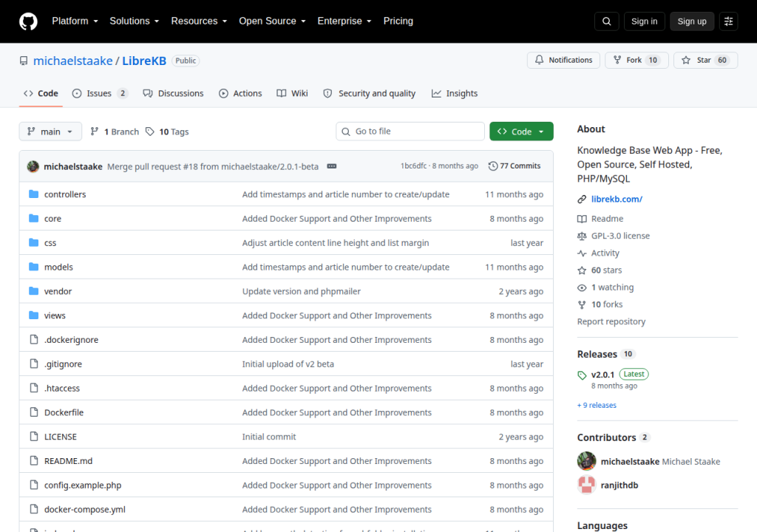
Task: Expand the Enterprise menu
Action: pos(344,21)
